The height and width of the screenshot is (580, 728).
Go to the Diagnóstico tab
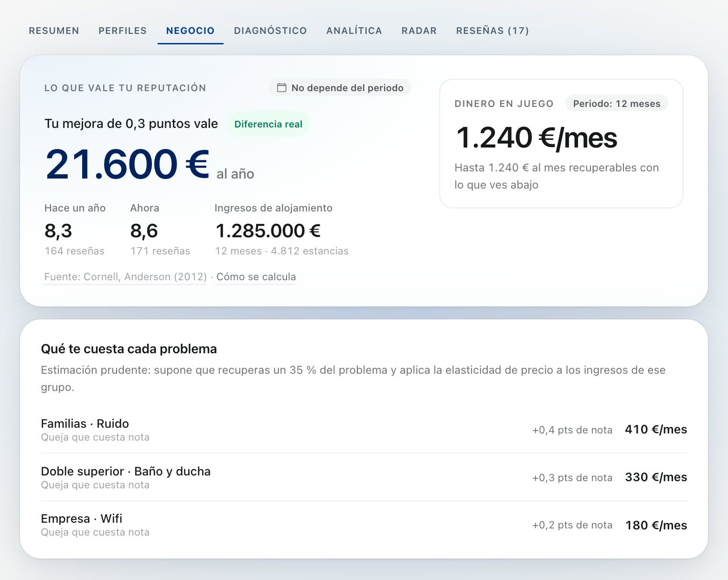tap(270, 31)
